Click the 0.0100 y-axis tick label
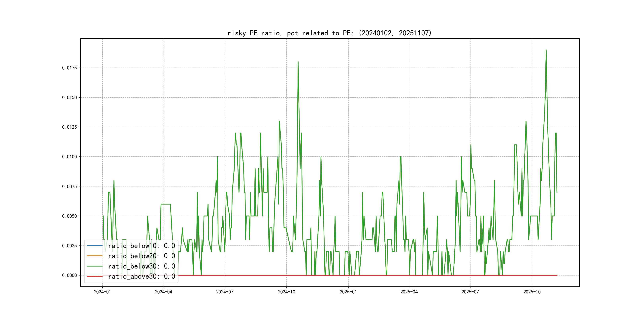 (x=70, y=157)
